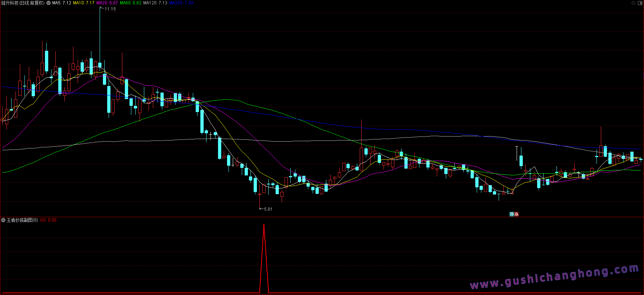Click the 砝升科技(日线.前复权) chart title
Image resolution: width=644 pixels, height=295 pixels.
pos(23,3)
